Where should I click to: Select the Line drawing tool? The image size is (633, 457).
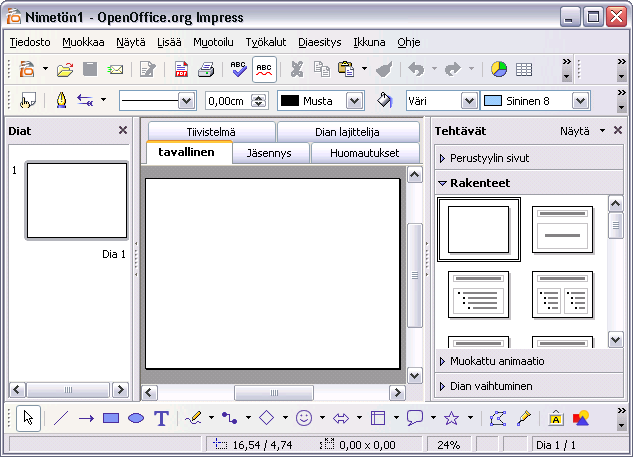click(x=61, y=418)
